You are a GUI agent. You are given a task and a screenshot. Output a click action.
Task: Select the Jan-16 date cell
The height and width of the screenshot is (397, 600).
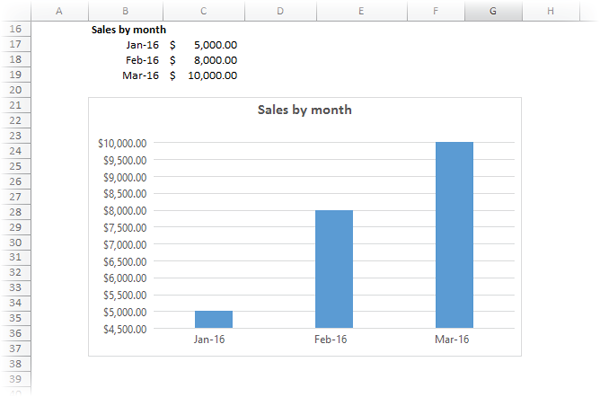126,45
